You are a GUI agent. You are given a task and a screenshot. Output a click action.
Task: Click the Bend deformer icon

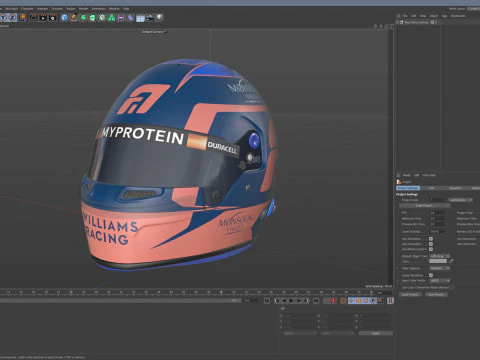point(131,17)
